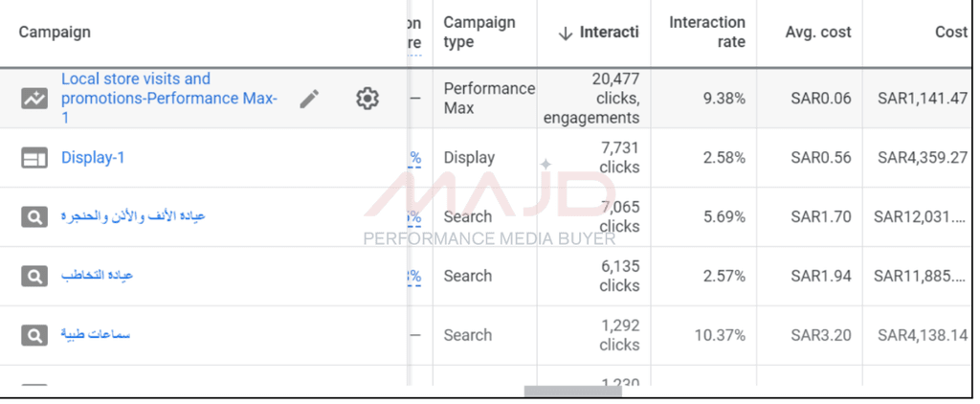Open the عيادة الأنف والأذن والحنجرة campaign
The height and width of the screenshot is (404, 980).
pyautogui.click(x=133, y=216)
